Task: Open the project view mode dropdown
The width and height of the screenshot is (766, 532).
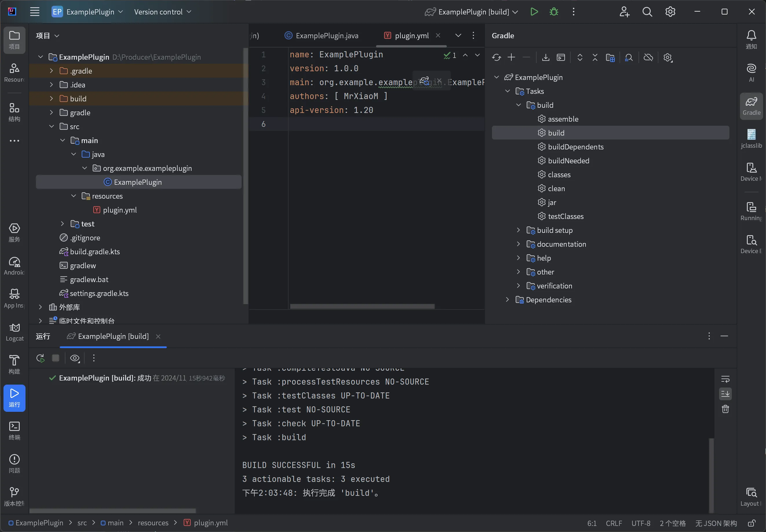Action: (47, 35)
